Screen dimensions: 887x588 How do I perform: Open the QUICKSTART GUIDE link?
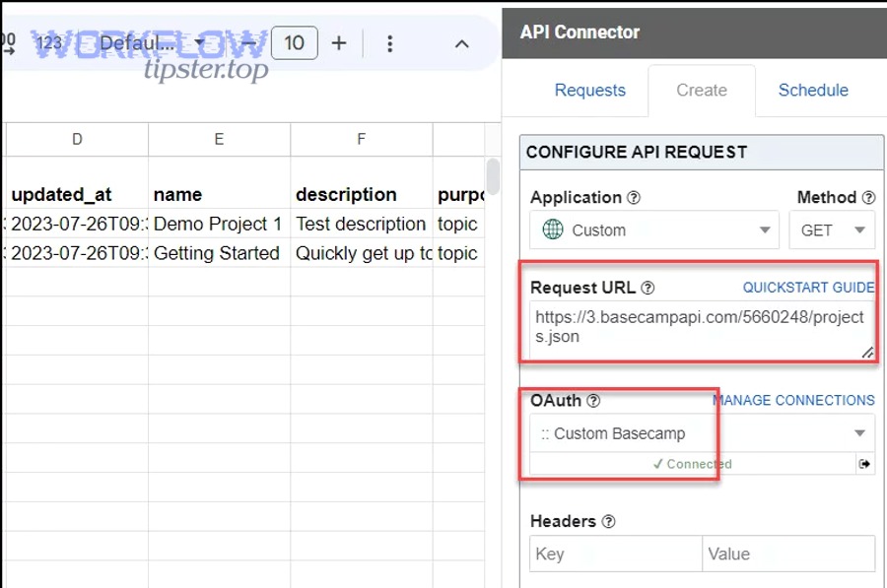click(x=808, y=287)
